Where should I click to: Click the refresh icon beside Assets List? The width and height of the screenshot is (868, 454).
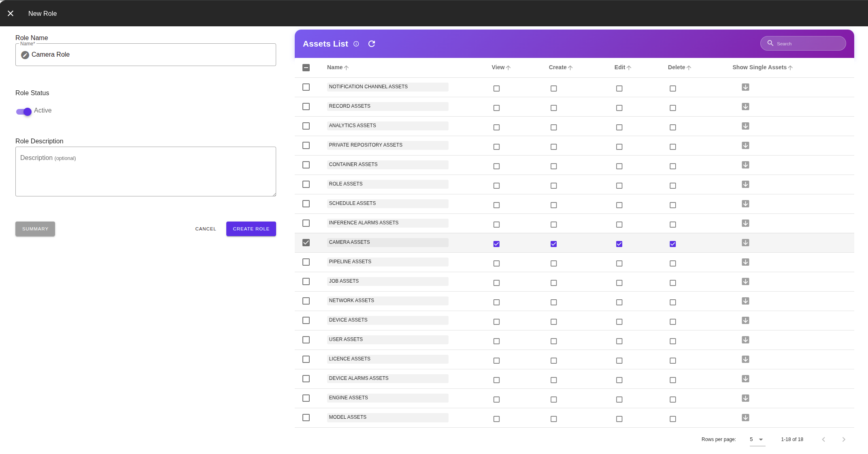pos(371,44)
